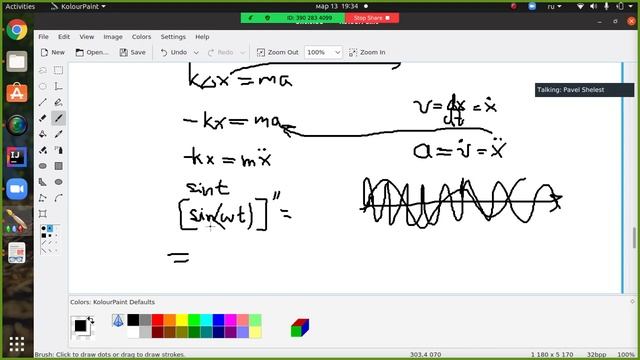Open the Colors menu
Viewport: 640px width, 360px height.
click(x=141, y=37)
